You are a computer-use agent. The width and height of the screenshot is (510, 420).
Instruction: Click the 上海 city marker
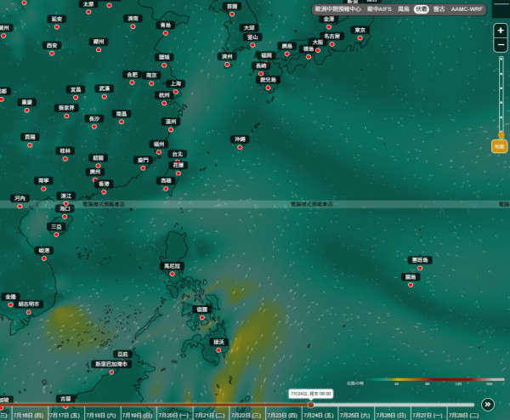[x=176, y=92]
